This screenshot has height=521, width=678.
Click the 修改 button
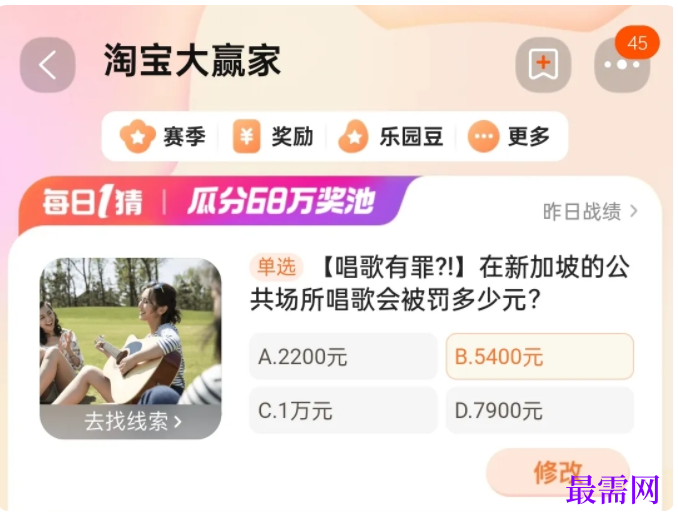(558, 472)
